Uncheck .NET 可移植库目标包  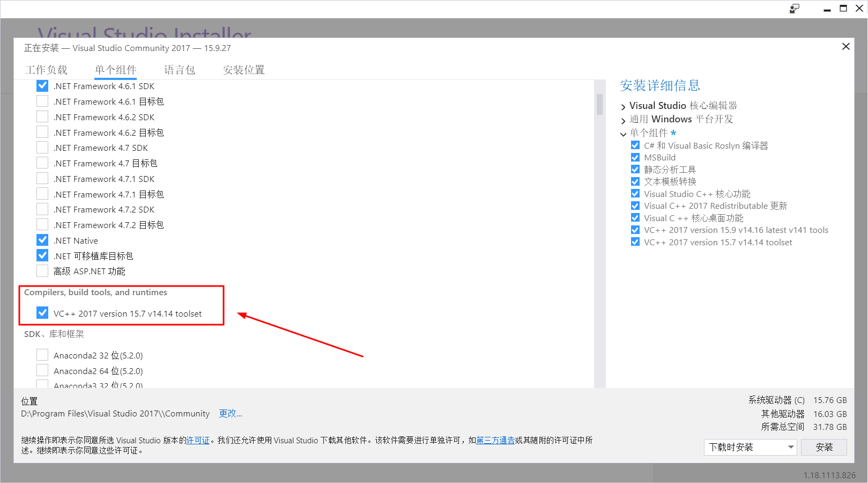coord(42,256)
